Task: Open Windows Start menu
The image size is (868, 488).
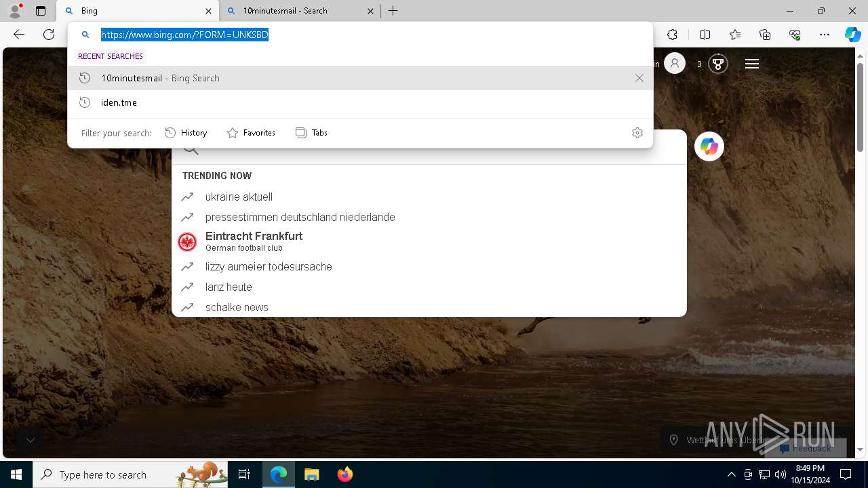Action: [x=16, y=474]
